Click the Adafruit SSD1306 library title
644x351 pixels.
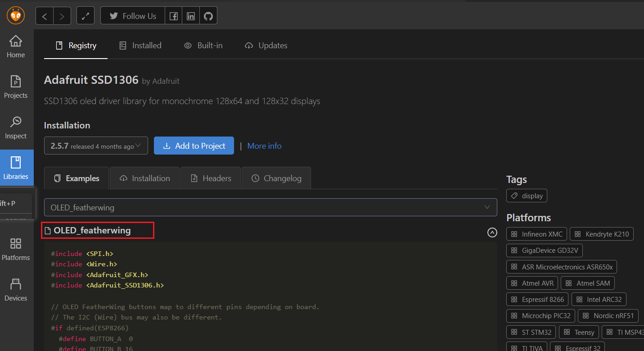click(91, 80)
